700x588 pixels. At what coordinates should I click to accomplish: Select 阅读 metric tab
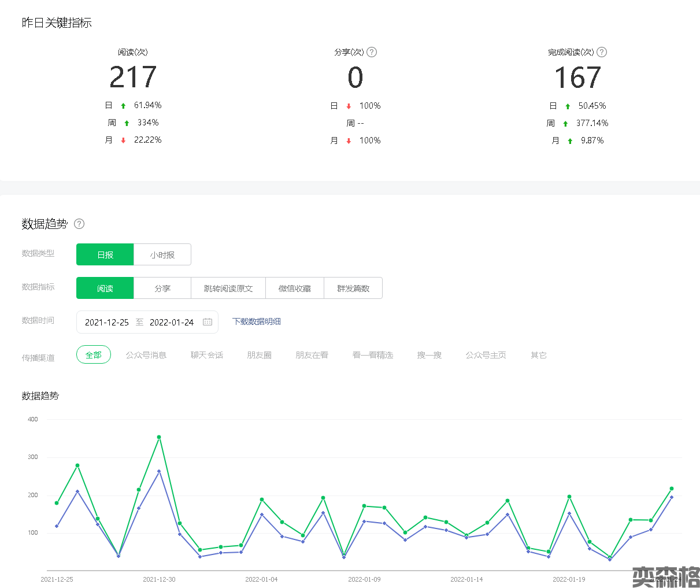(x=105, y=288)
